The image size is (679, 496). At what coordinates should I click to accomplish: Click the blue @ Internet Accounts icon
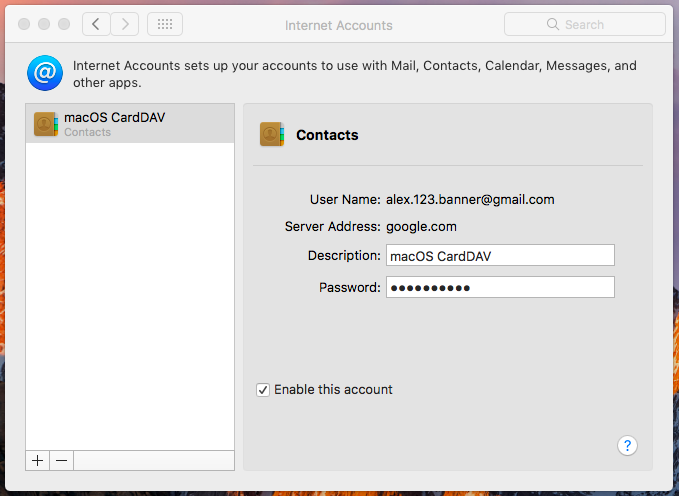click(x=45, y=73)
